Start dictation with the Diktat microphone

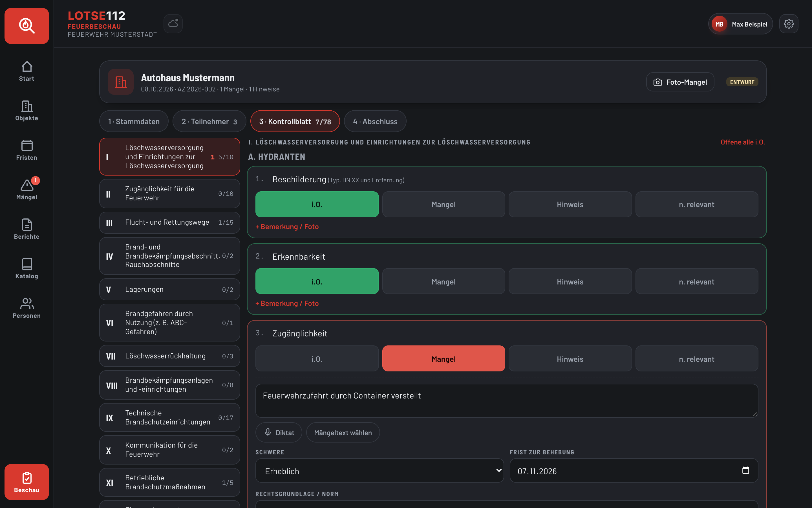pyautogui.click(x=279, y=432)
